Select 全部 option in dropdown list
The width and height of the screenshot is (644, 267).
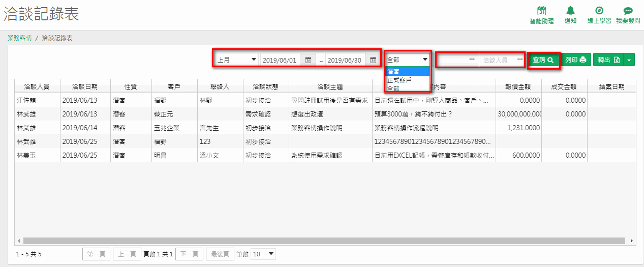[x=408, y=88]
